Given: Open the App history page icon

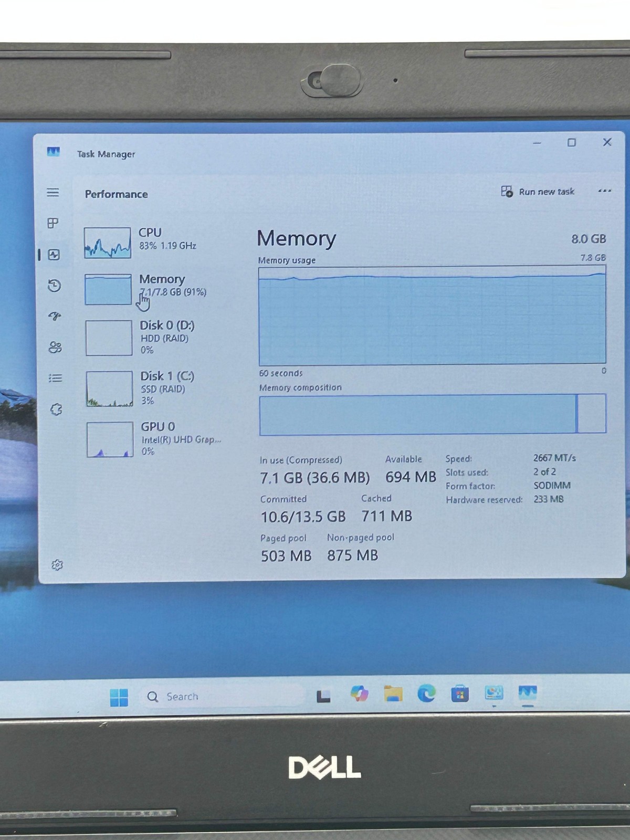Looking at the screenshot, I should 55,286.
